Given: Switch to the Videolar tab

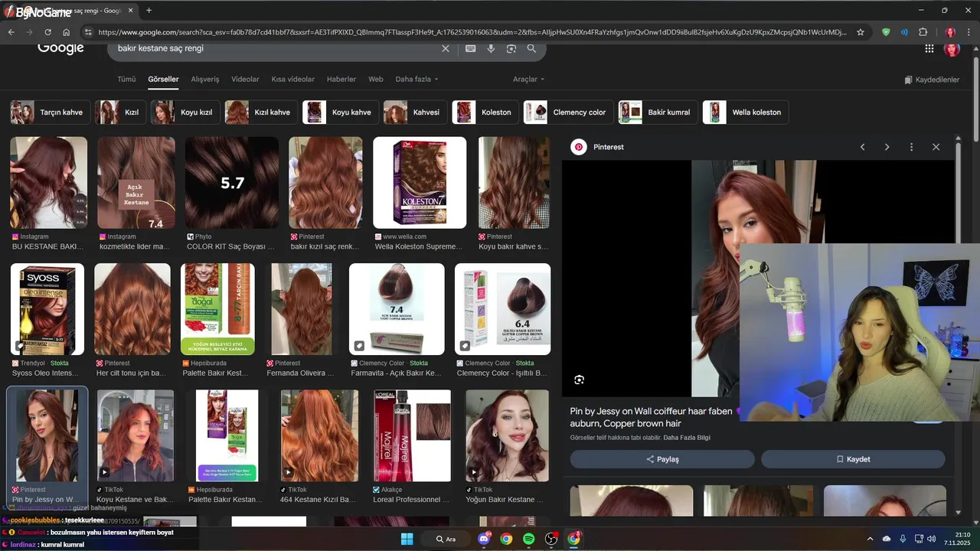Looking at the screenshot, I should (245, 80).
